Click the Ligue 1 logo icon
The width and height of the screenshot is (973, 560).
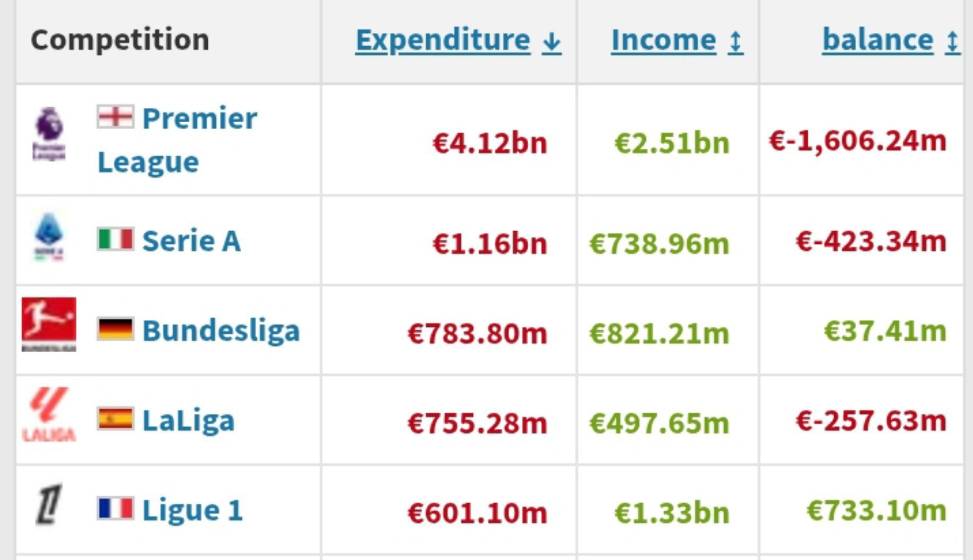[49, 504]
